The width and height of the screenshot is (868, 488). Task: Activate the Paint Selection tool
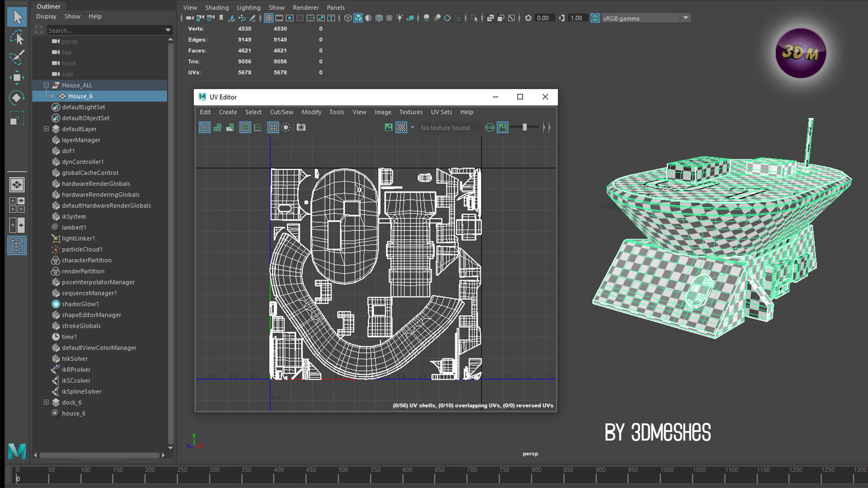pos(17,57)
